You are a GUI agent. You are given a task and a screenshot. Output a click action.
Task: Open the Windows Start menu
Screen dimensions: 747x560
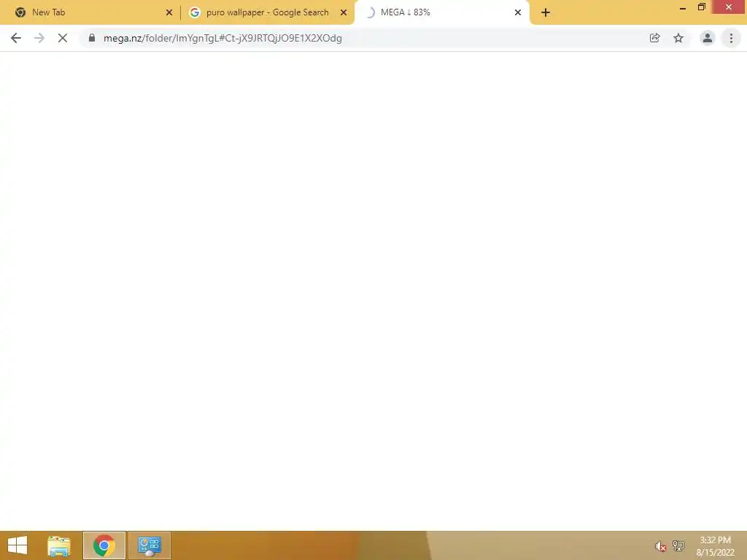18,545
